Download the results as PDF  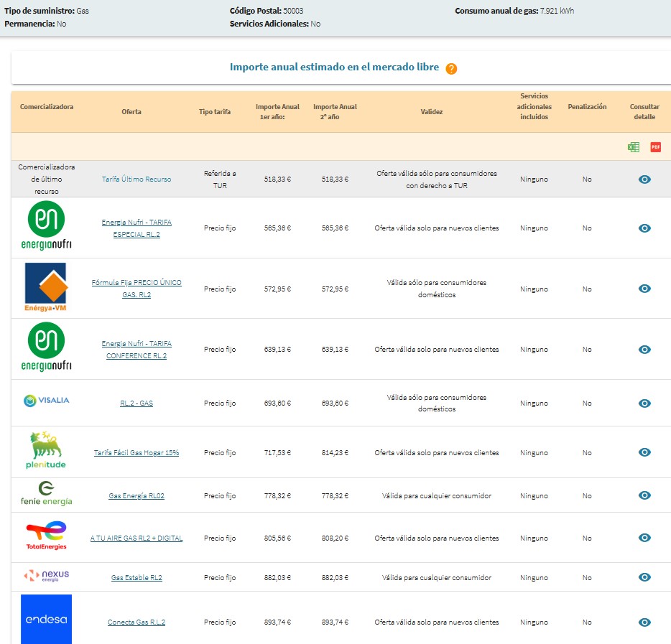point(656,147)
